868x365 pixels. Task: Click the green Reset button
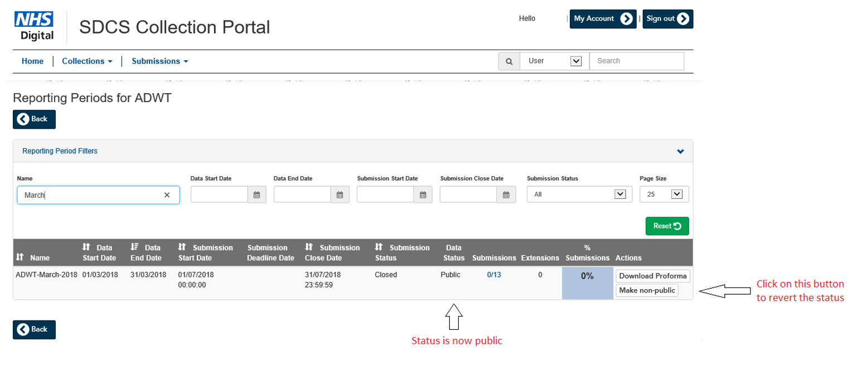[667, 226]
